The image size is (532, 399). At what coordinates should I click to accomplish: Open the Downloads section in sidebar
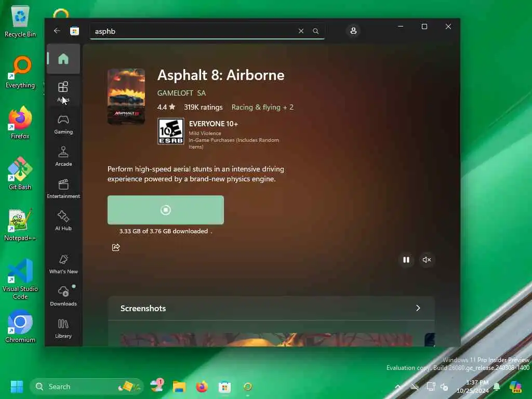tap(63, 296)
